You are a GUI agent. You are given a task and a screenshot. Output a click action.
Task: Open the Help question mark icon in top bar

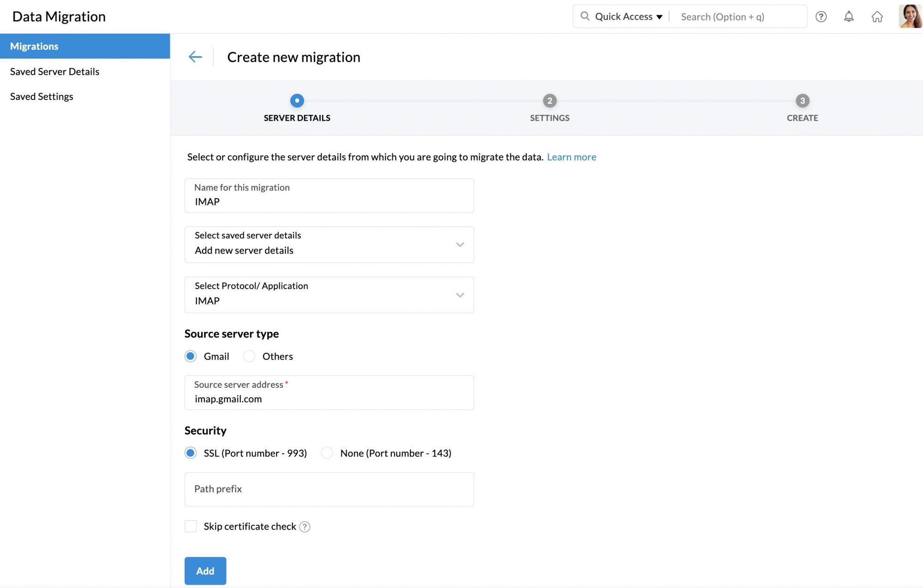point(821,17)
